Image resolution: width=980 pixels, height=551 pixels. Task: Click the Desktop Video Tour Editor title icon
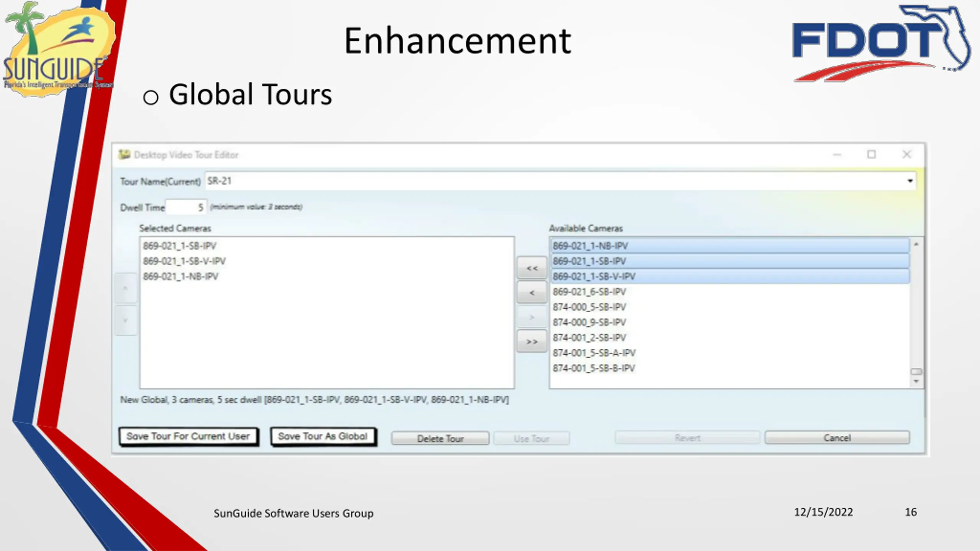124,155
